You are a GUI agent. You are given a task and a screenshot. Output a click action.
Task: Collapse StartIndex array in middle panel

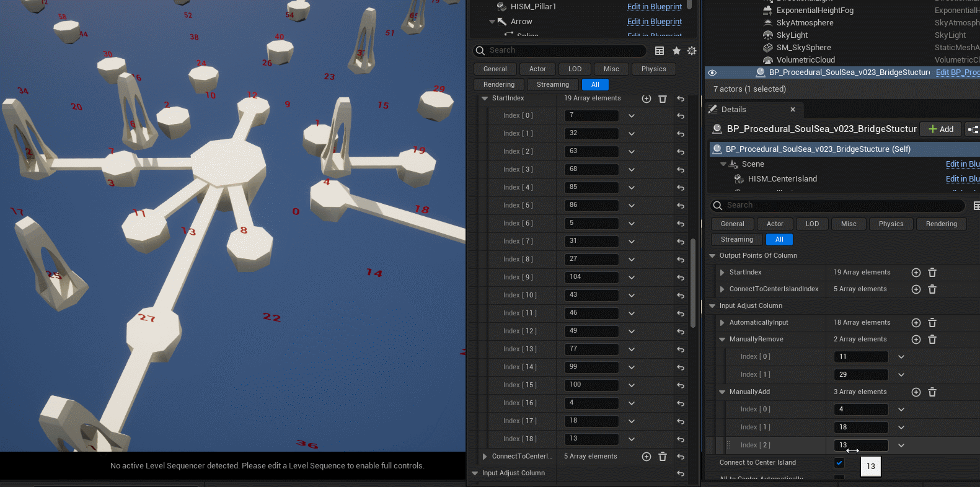pos(485,99)
